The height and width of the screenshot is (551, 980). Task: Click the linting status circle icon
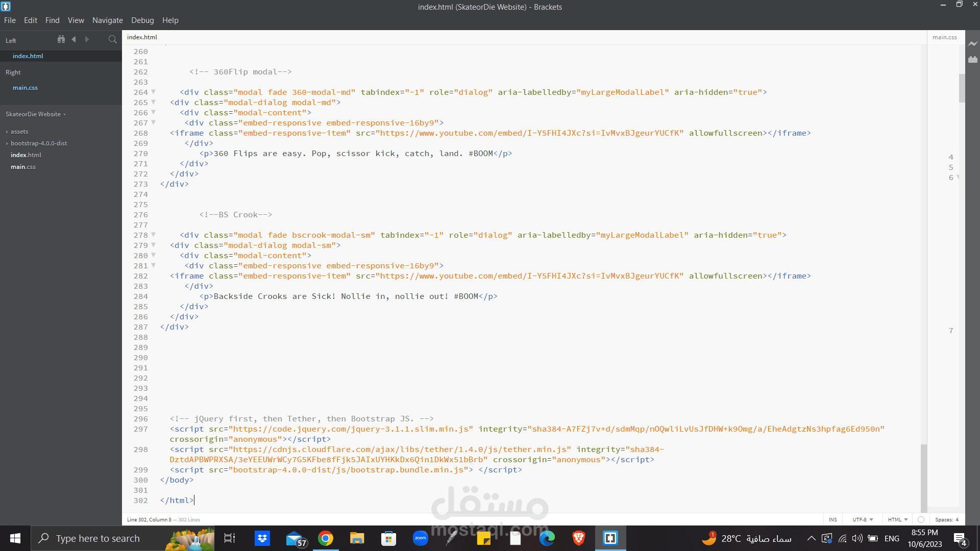click(x=921, y=519)
